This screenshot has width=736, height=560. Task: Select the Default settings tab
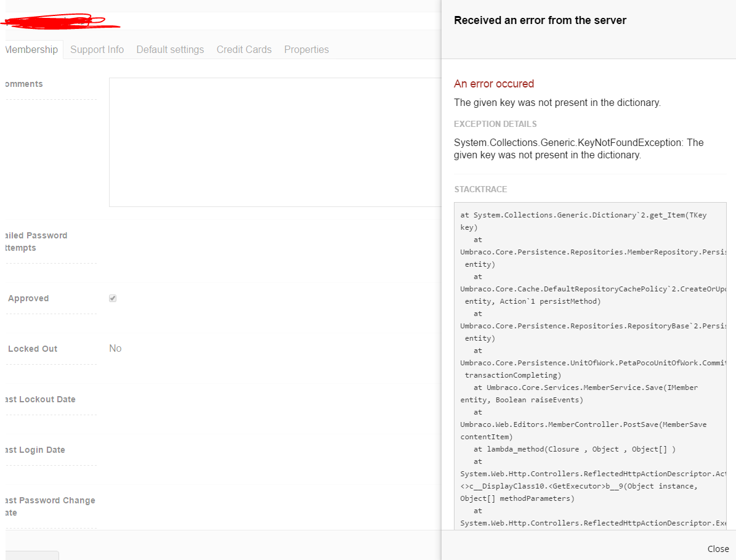(x=170, y=50)
